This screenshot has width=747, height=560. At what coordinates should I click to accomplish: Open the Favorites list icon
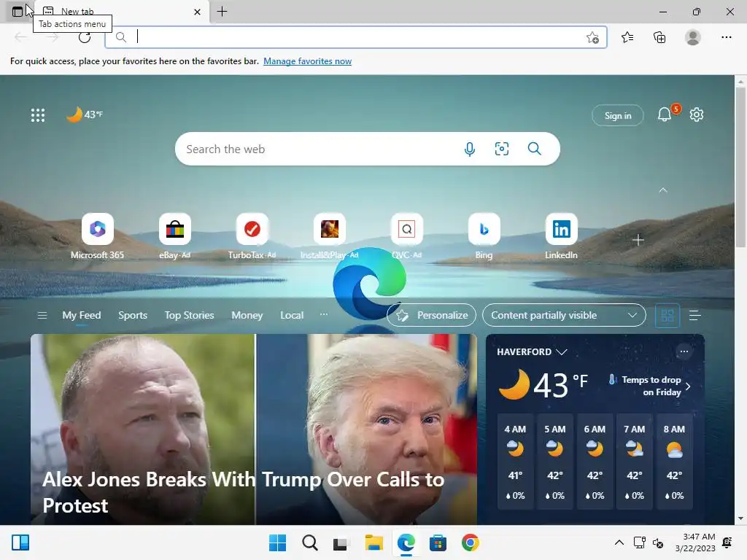click(627, 37)
